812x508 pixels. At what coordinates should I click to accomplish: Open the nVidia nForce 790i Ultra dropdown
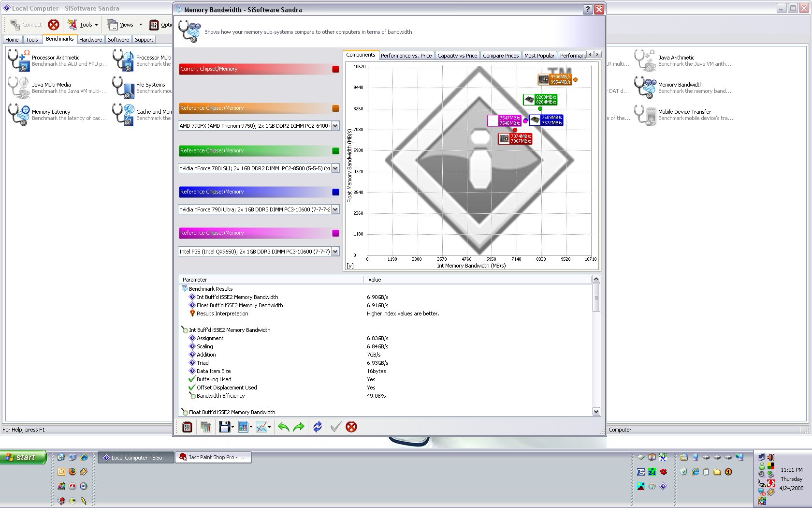[335, 209]
